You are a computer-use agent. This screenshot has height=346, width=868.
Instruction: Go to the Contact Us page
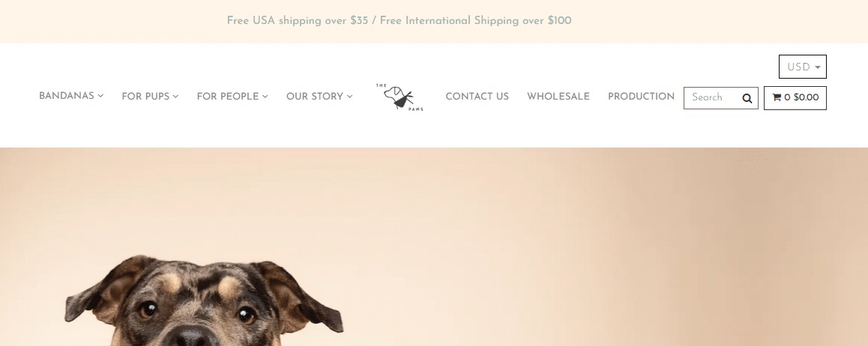[x=477, y=96]
